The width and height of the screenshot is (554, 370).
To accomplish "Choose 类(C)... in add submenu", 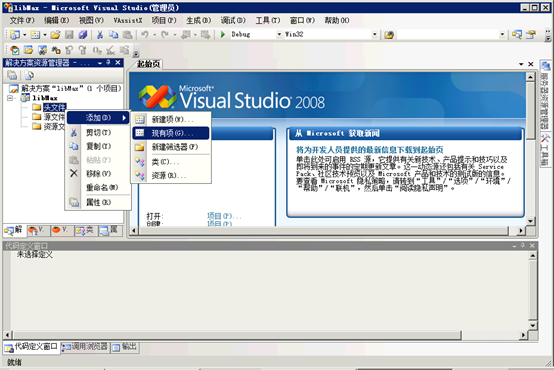I will pyautogui.click(x=171, y=162).
